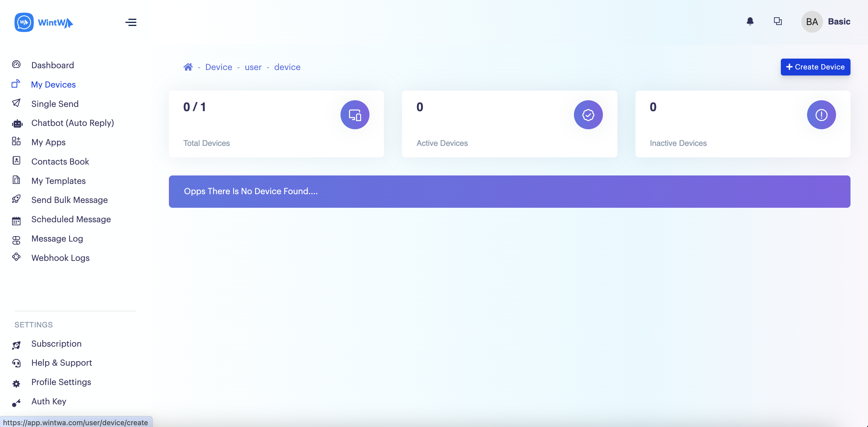
Task: Go to Single Send page
Action: coord(55,104)
